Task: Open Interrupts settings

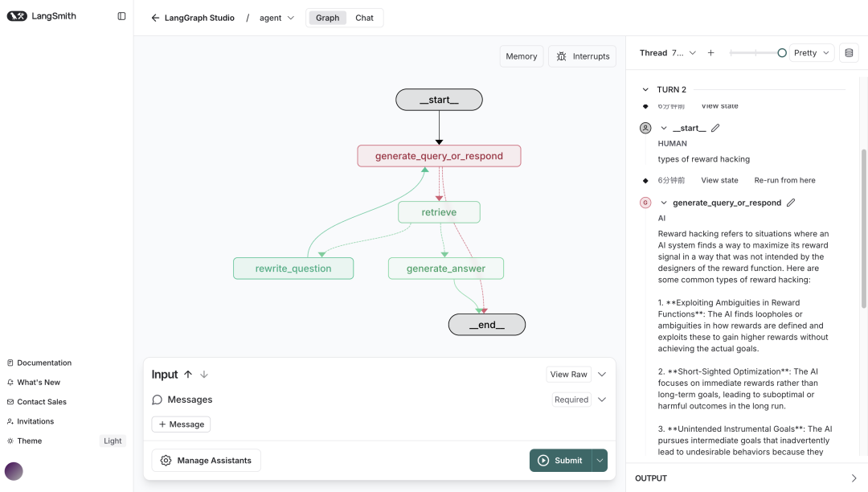Action: (x=583, y=56)
